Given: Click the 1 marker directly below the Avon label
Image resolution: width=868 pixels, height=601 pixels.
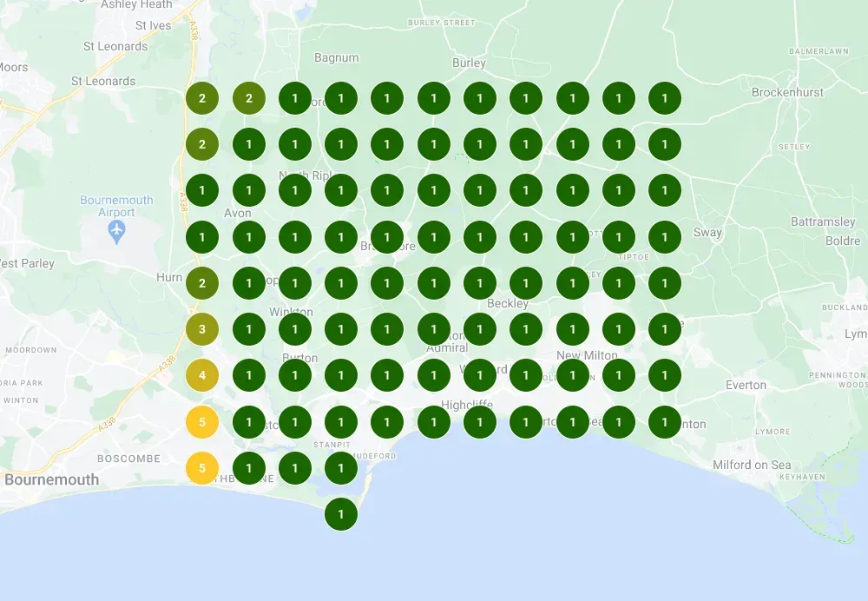Looking at the screenshot, I should 249,237.
